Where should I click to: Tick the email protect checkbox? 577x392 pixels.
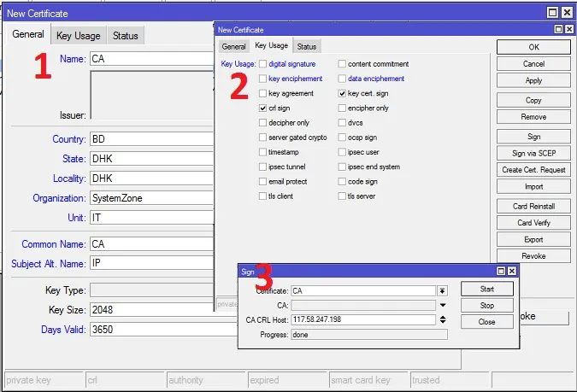tap(262, 182)
